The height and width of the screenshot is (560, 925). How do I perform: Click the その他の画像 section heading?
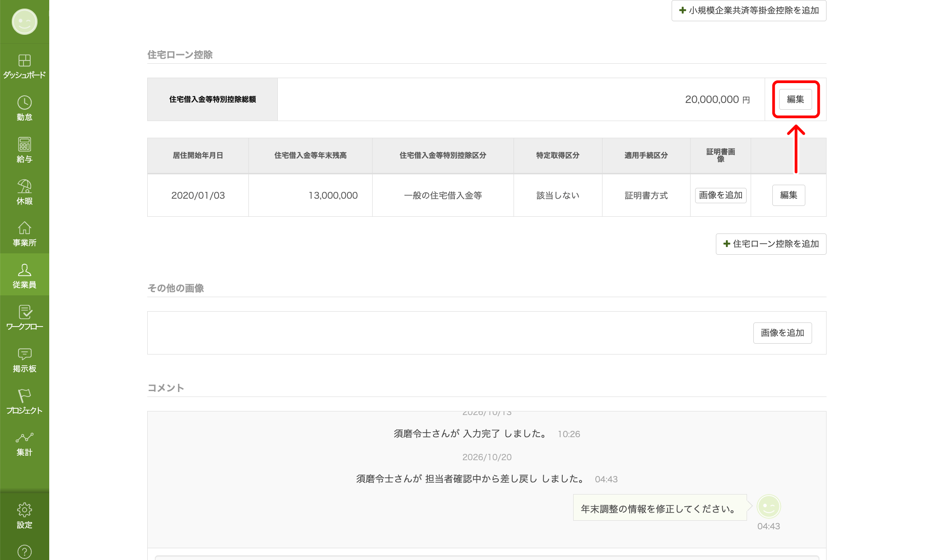pos(176,288)
